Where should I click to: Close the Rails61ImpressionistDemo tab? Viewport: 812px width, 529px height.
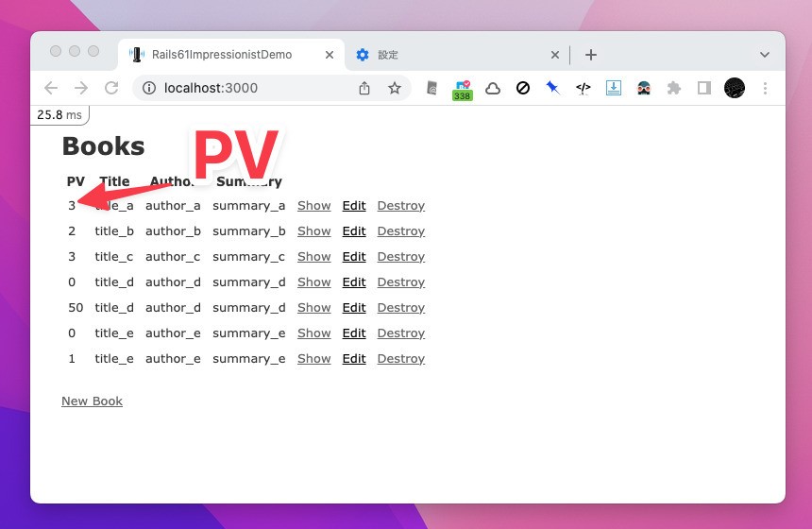[330, 55]
